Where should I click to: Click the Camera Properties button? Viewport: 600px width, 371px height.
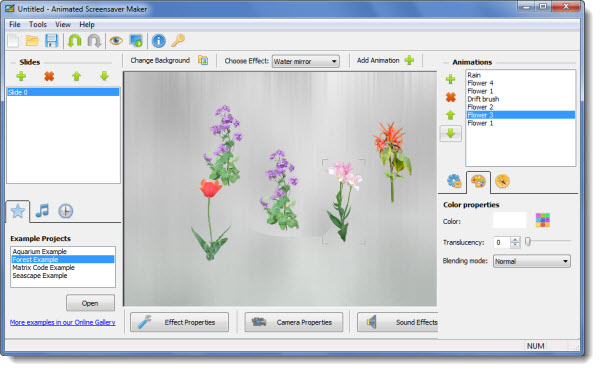294,322
